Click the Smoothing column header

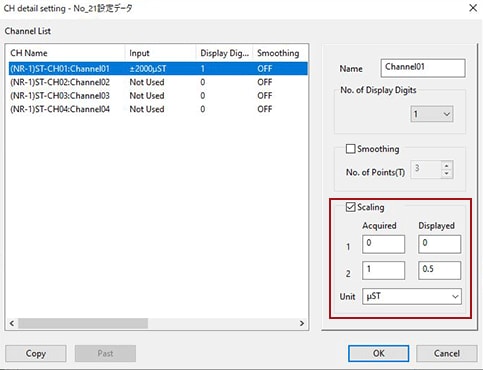pyautogui.click(x=280, y=53)
